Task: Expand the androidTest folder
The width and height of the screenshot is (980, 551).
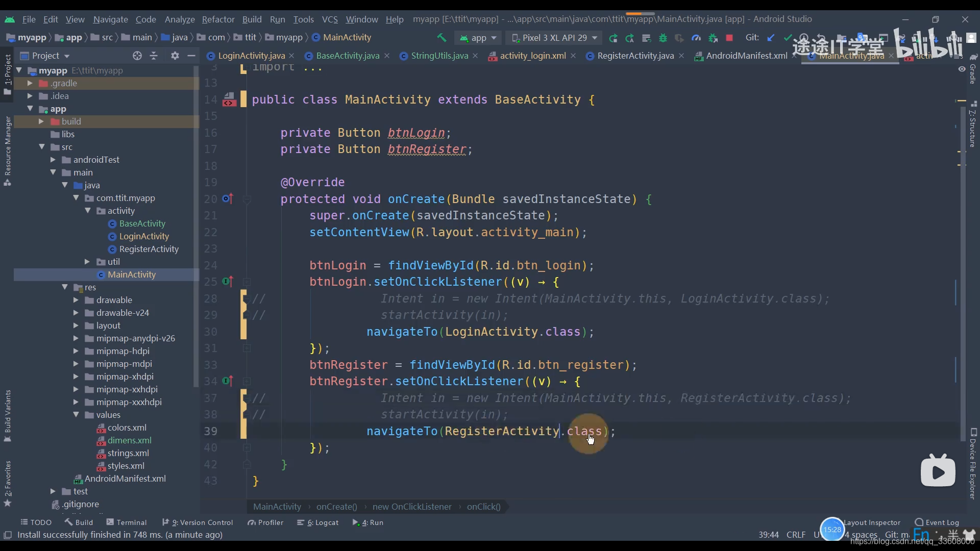Action: 53,160
